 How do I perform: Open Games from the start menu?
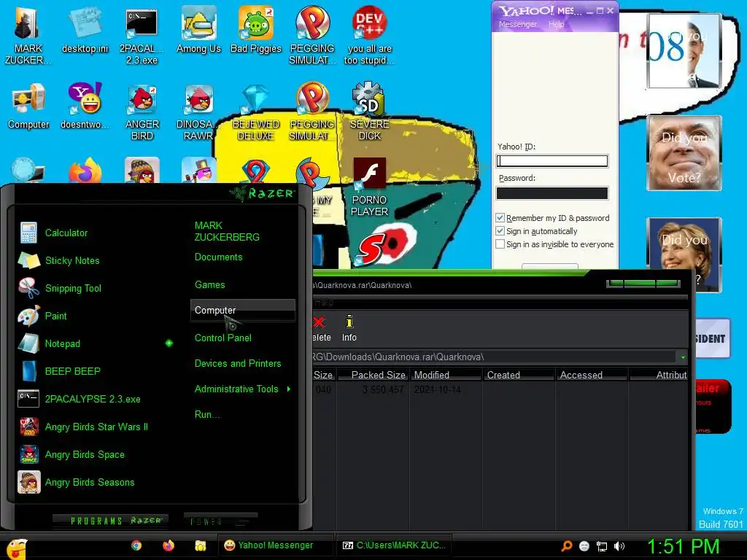click(x=209, y=285)
